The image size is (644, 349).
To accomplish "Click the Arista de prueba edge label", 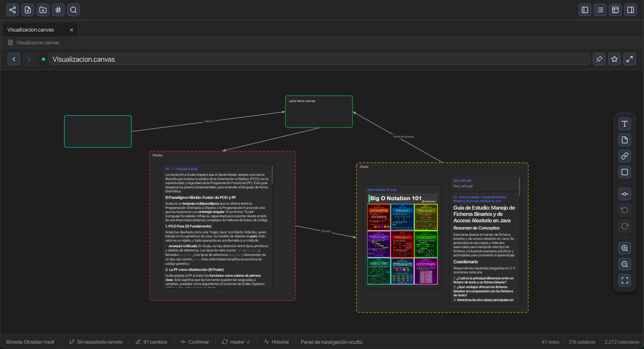I will pyautogui.click(x=403, y=137).
